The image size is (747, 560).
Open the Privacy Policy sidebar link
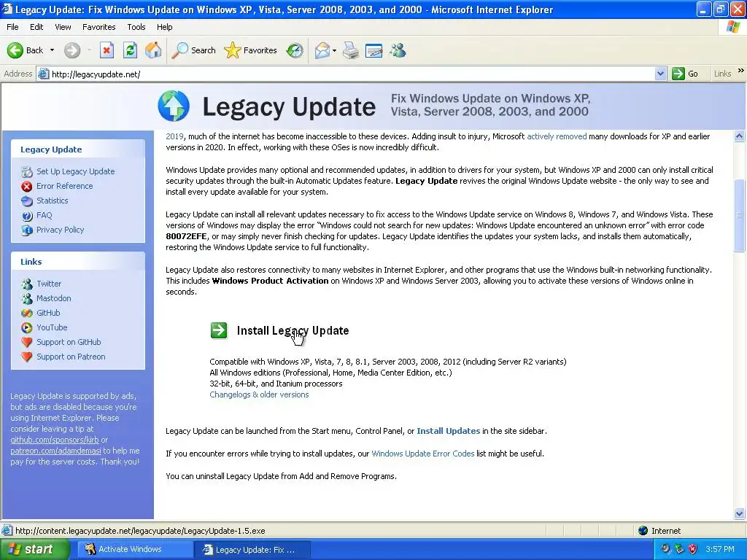click(60, 230)
